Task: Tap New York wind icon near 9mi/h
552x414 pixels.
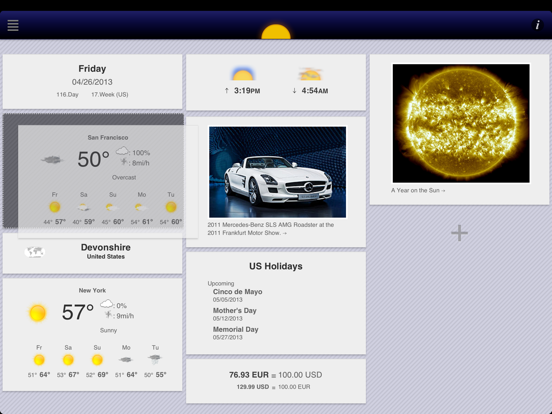Action: tap(108, 315)
